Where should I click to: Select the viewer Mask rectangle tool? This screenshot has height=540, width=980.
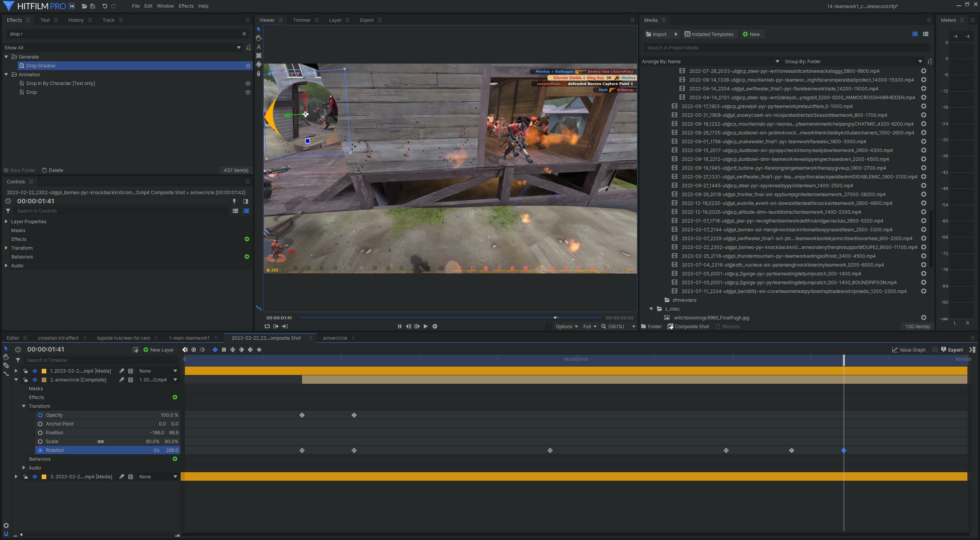point(259,56)
